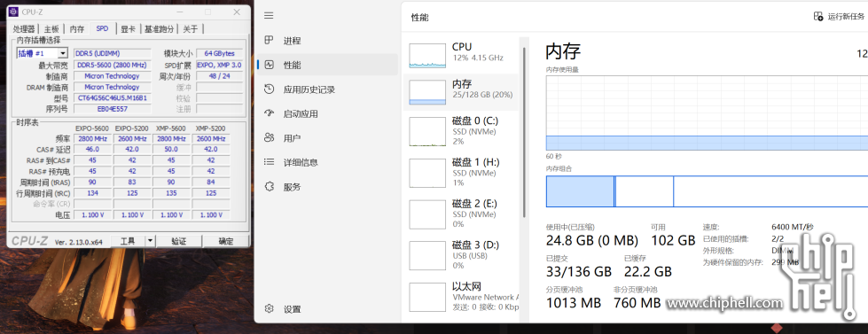868x334 pixels.
Task: Click the performance list vertical scrollbar
Action: tap(523, 133)
